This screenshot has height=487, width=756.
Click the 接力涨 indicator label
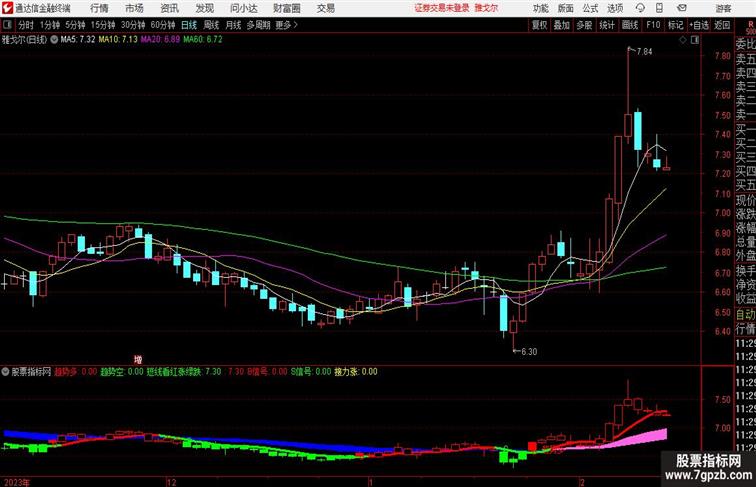point(356,372)
